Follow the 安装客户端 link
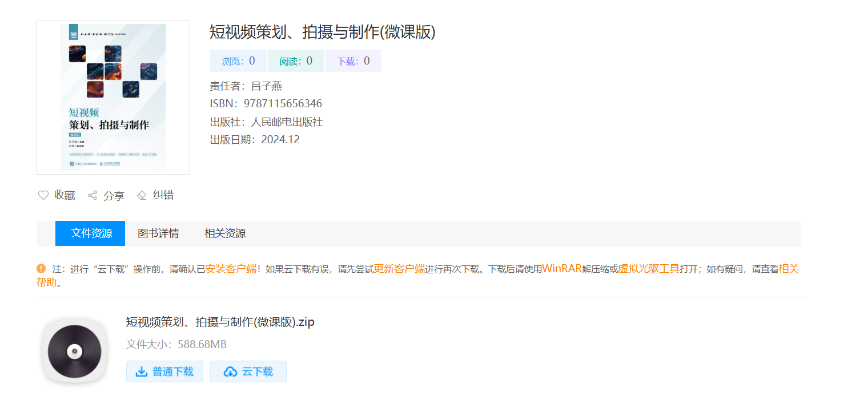Screen dimensions: 868x416 [231, 269]
